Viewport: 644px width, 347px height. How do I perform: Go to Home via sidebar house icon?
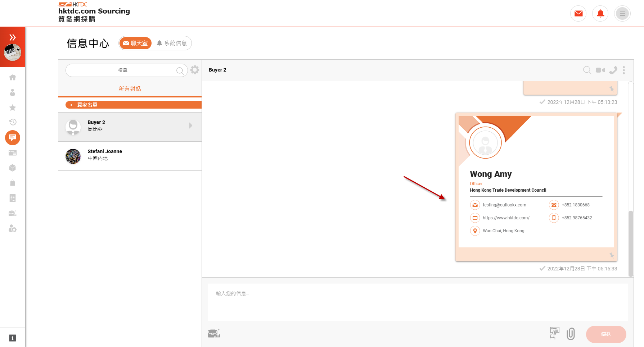point(13,77)
